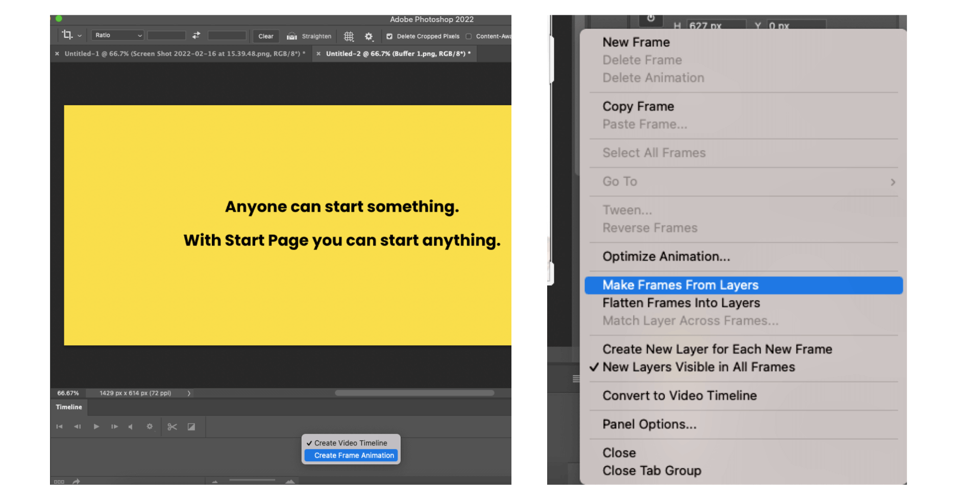
Task: Expand the document info status disclosure arrow
Action: point(188,393)
